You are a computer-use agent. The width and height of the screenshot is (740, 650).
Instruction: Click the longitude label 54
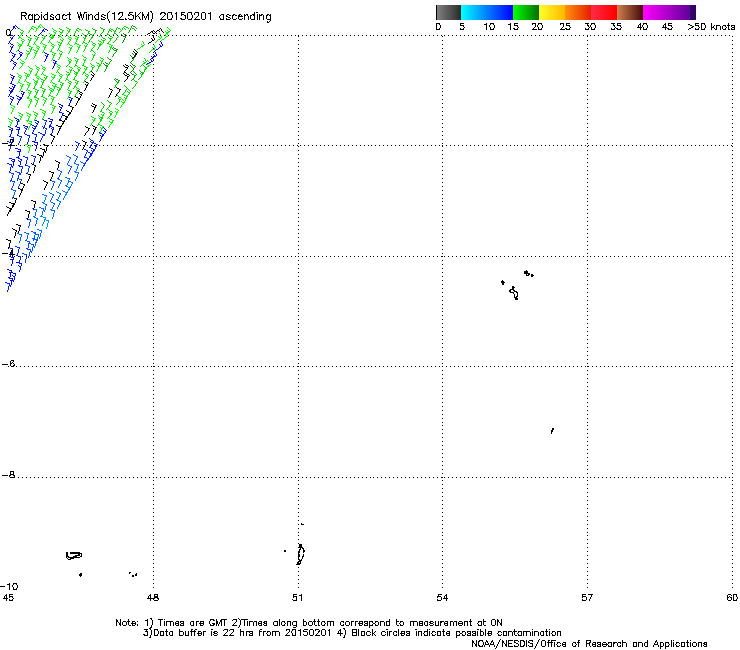(442, 598)
